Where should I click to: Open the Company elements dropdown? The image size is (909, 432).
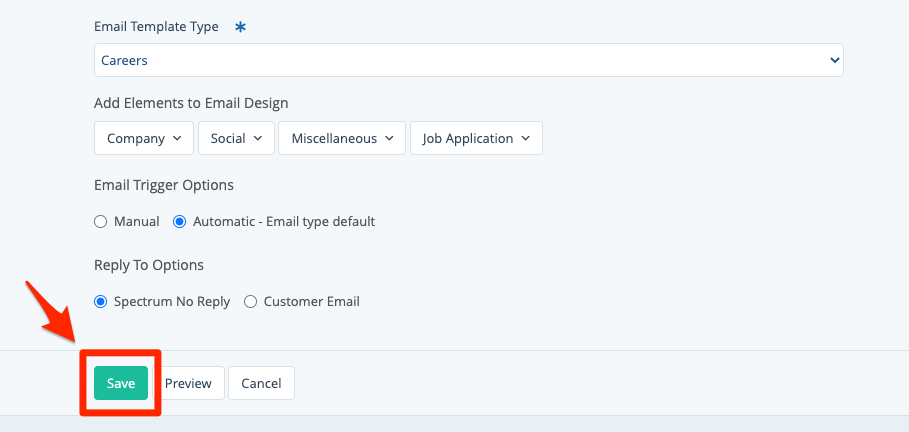pyautogui.click(x=144, y=139)
